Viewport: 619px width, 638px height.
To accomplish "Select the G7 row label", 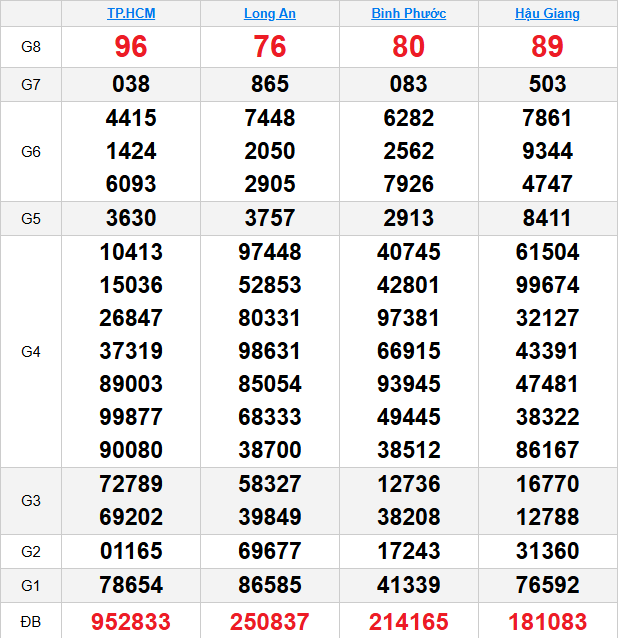I will point(31,85).
